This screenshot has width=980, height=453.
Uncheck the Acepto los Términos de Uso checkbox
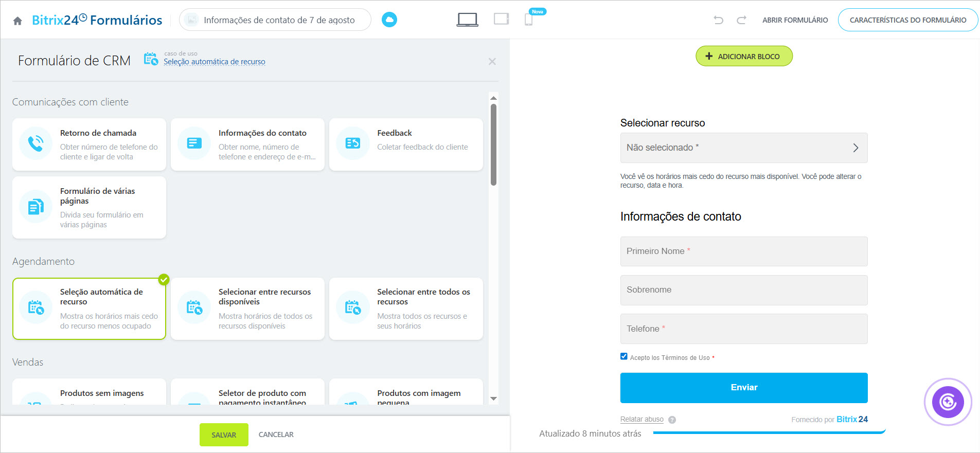pos(624,356)
